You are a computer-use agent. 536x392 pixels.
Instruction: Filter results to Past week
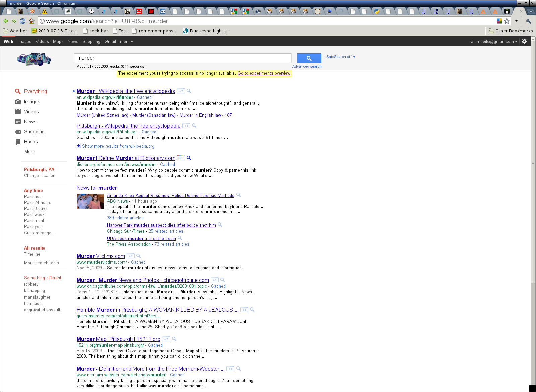tap(34, 215)
